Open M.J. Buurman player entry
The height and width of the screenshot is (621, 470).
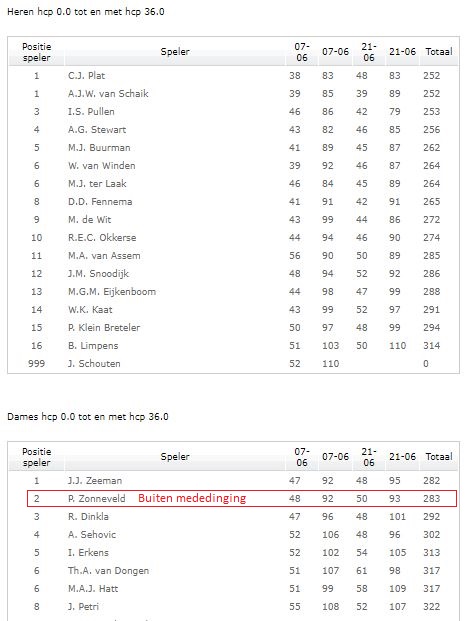(99, 148)
